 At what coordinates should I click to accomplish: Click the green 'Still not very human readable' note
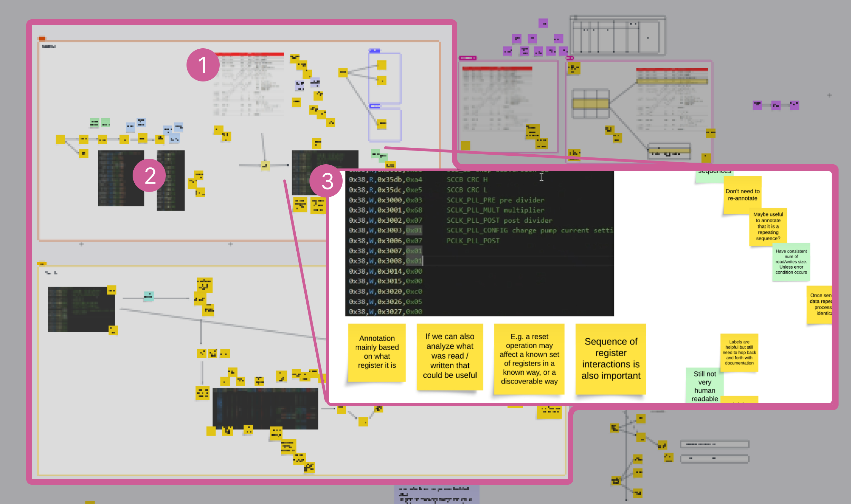tap(704, 386)
